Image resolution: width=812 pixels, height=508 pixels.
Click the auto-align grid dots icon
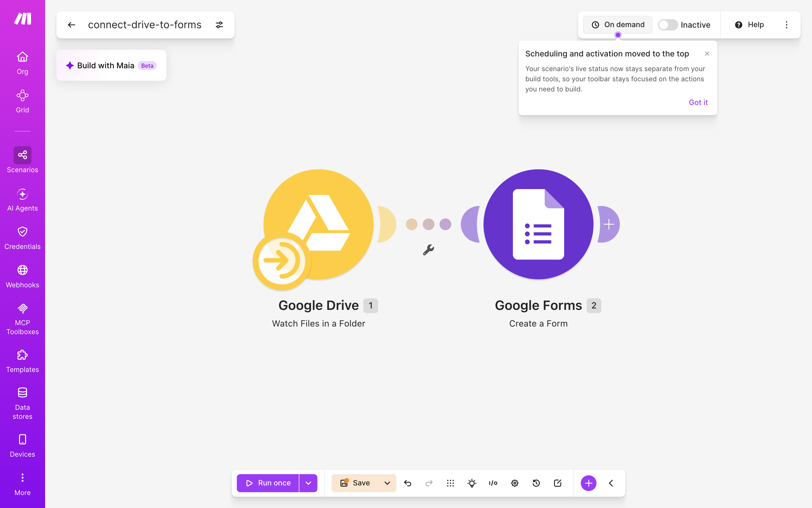(450, 483)
